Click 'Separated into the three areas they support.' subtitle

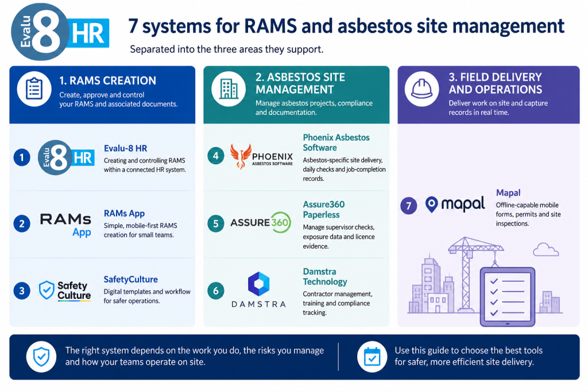coord(226,49)
